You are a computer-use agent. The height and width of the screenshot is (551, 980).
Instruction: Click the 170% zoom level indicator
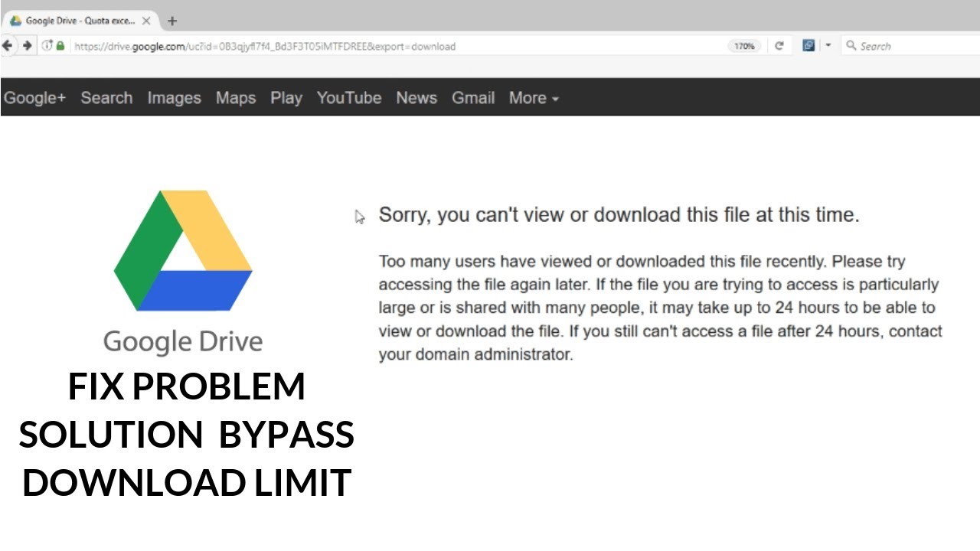(x=744, y=46)
